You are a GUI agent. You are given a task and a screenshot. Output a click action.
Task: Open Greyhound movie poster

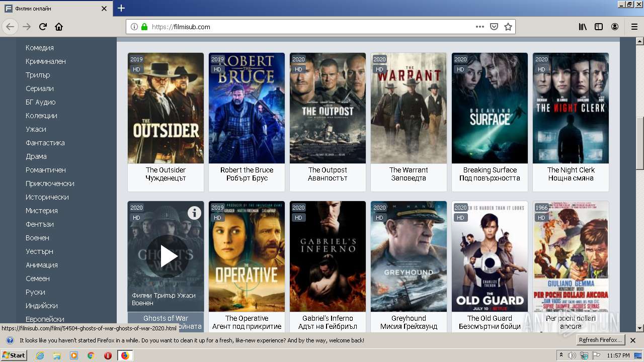[409, 256]
